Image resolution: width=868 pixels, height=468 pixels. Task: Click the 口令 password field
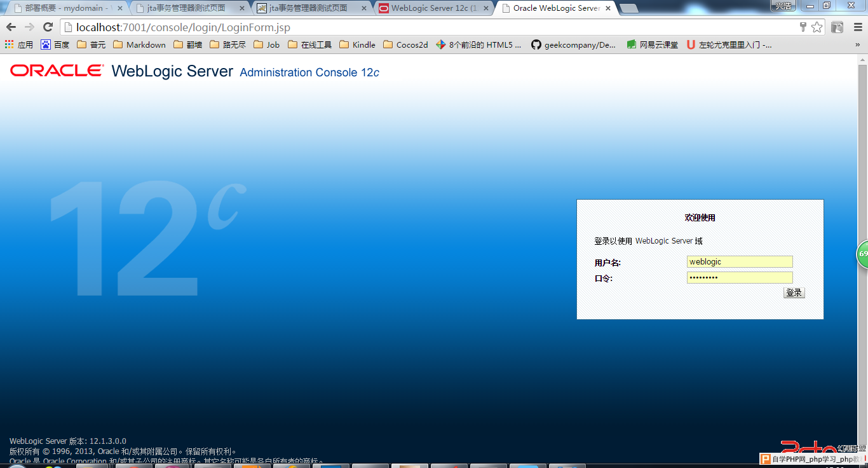click(x=740, y=278)
